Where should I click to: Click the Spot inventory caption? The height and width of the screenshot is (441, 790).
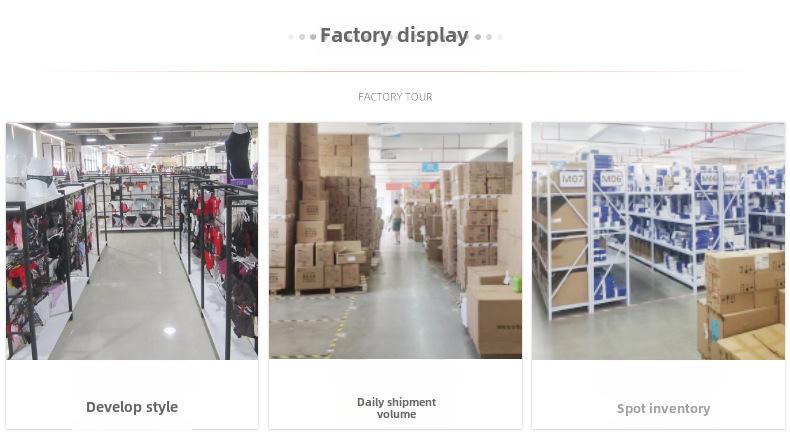click(x=664, y=409)
